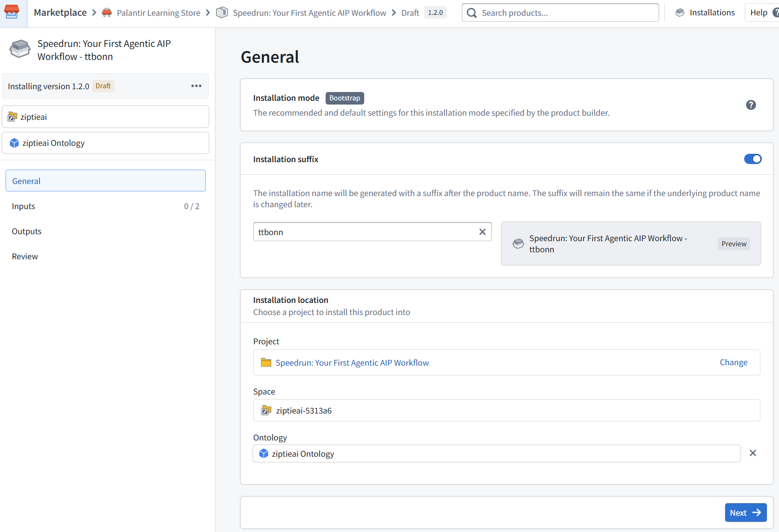Click the ziptieai-5313a6 space icon
Image resolution: width=779 pixels, height=532 pixels.
[266, 410]
